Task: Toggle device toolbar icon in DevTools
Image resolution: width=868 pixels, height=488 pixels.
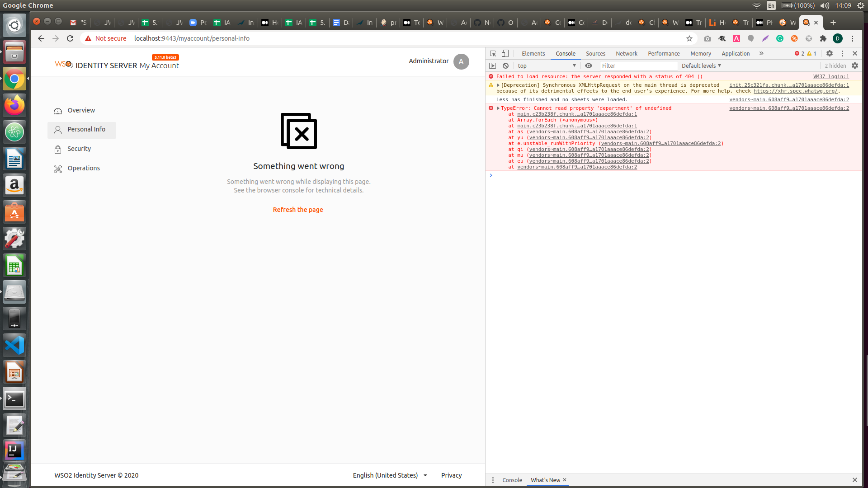Action: coord(505,53)
